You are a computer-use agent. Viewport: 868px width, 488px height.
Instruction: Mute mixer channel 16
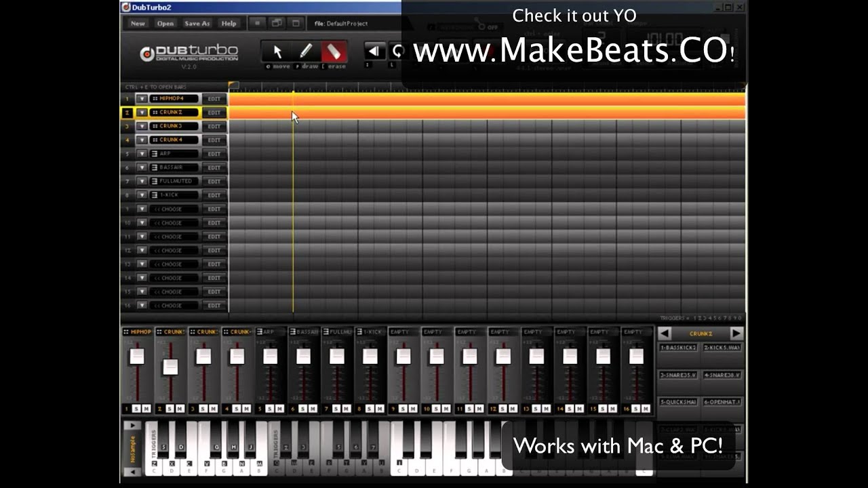click(x=645, y=409)
